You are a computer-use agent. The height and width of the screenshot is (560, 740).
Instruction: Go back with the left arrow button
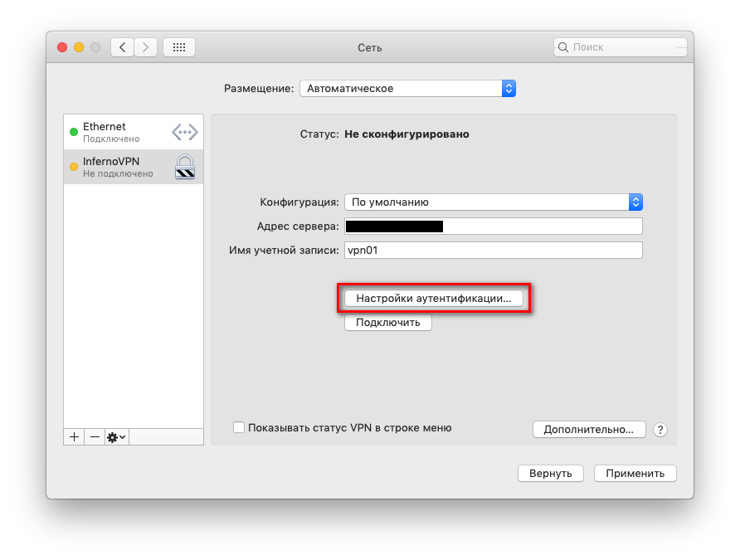[x=122, y=47]
